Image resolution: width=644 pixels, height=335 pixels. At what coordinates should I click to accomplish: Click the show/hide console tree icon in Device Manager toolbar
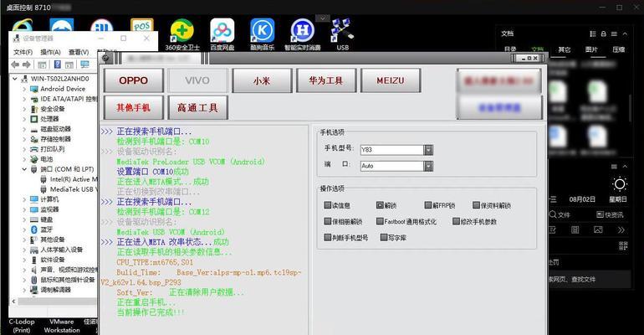click(x=42, y=64)
